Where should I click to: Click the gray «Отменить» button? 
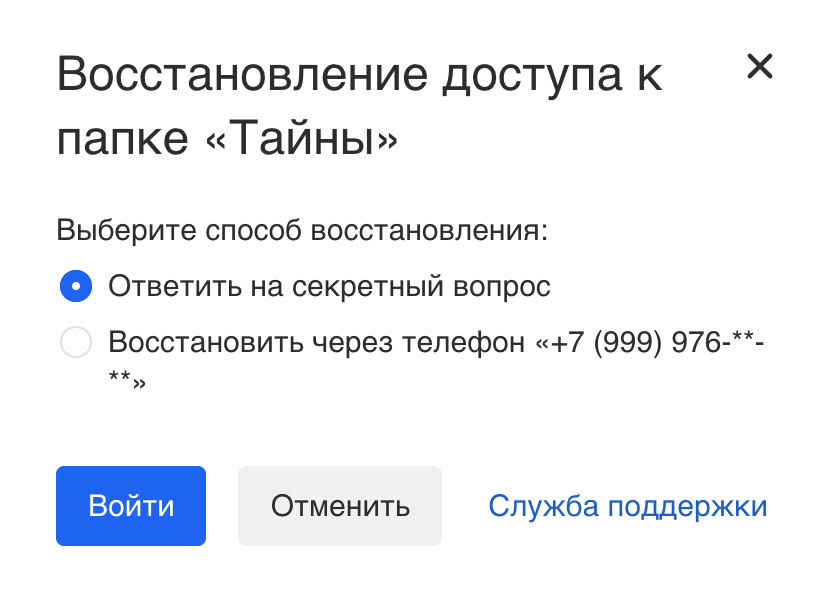click(x=340, y=506)
